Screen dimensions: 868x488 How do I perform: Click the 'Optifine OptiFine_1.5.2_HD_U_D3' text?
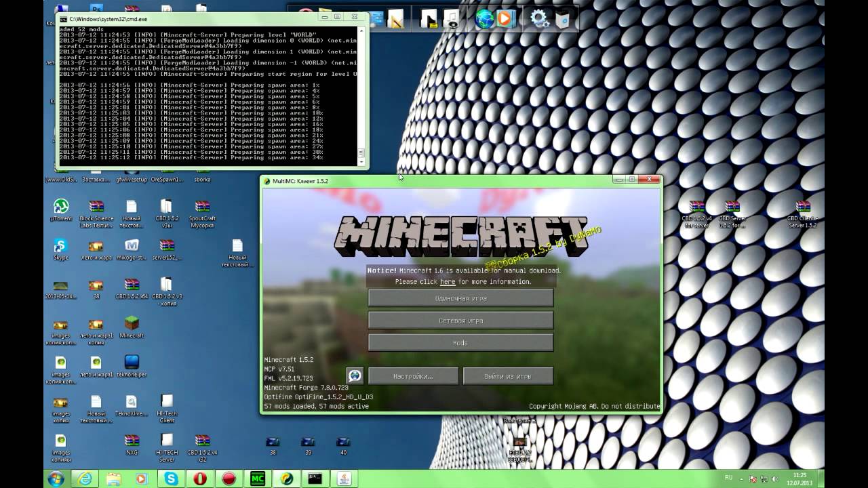click(318, 397)
